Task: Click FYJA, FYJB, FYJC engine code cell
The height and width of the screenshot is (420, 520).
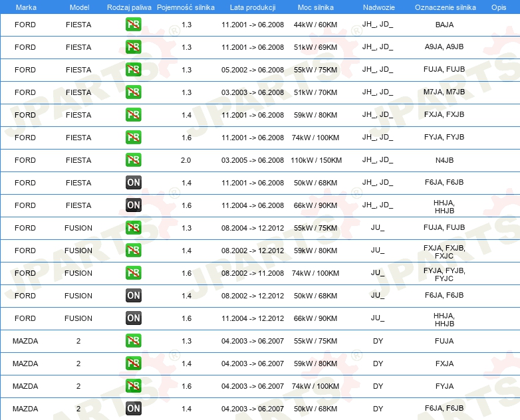Action: (x=444, y=274)
